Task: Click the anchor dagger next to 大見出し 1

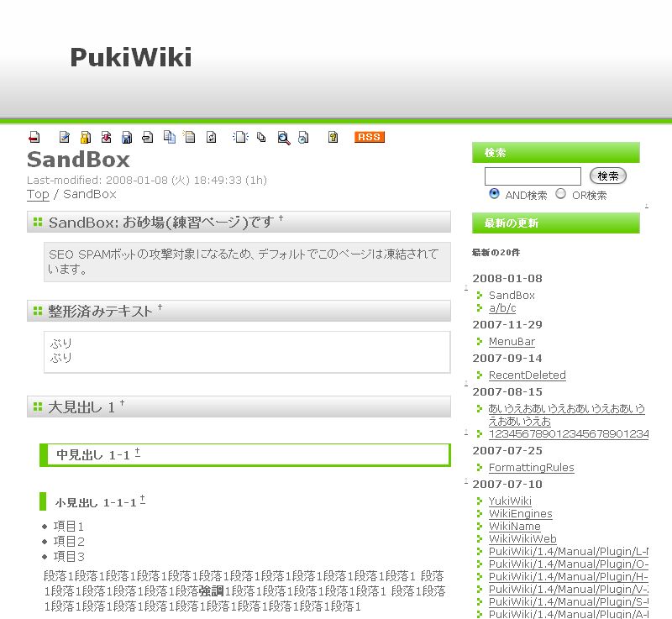Action: tap(122, 404)
